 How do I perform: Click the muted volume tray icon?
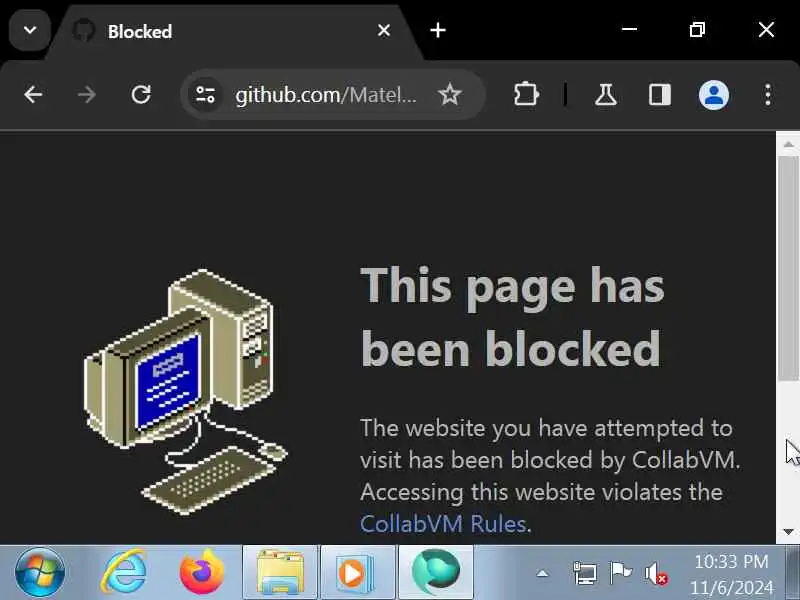coord(656,574)
